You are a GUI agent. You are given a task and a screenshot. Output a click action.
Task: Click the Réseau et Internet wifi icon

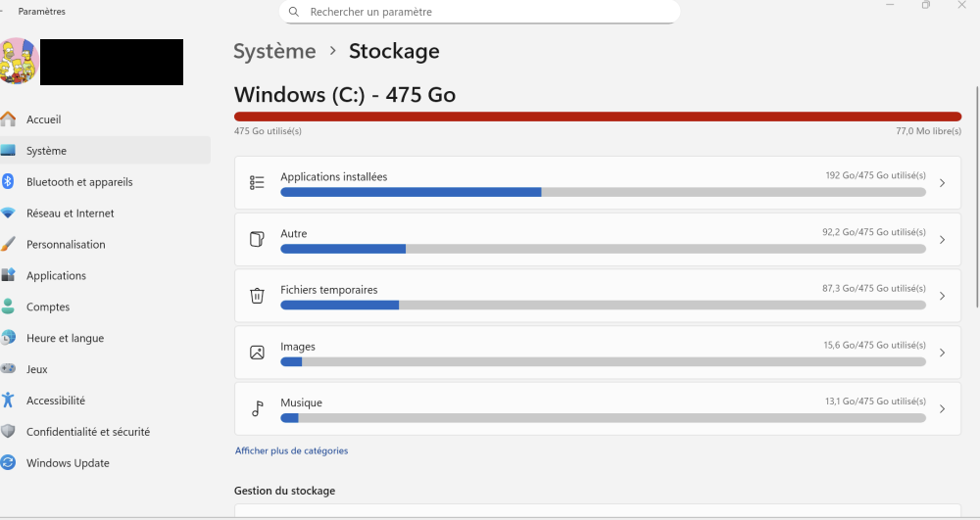[8, 213]
